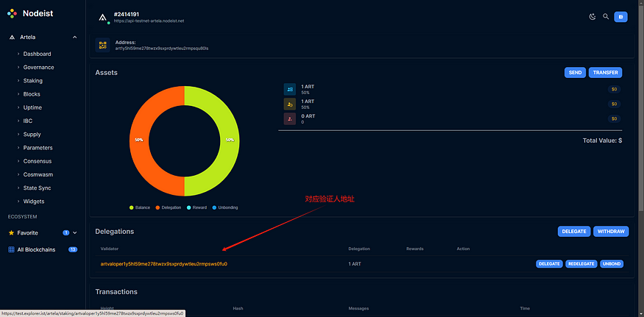
Task: Expand the Favorite section chevron
Action: [75, 233]
